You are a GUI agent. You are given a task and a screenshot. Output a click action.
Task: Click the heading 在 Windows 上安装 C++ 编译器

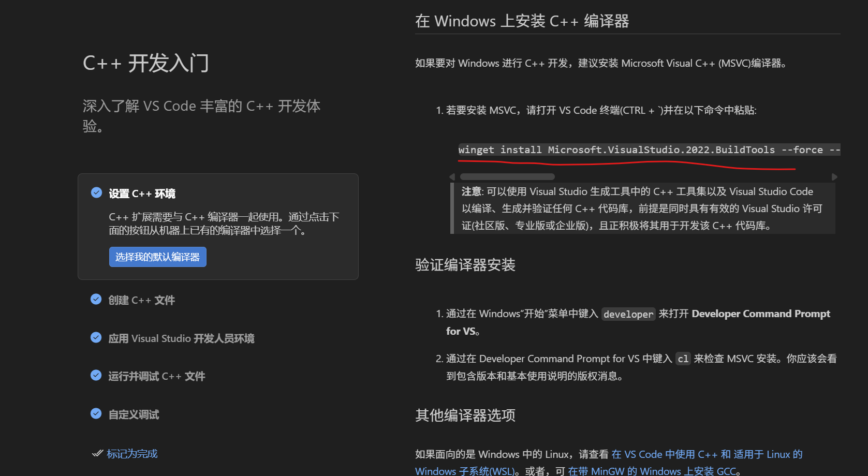(x=522, y=21)
